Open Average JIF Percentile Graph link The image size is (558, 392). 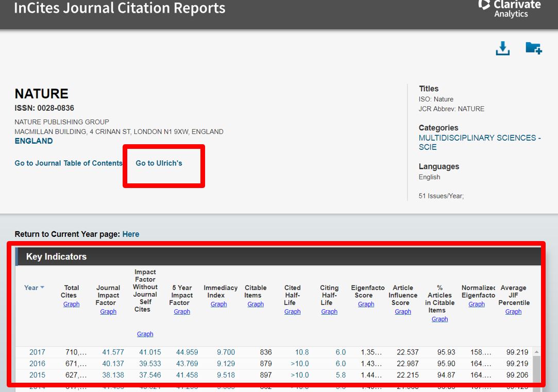tap(513, 312)
